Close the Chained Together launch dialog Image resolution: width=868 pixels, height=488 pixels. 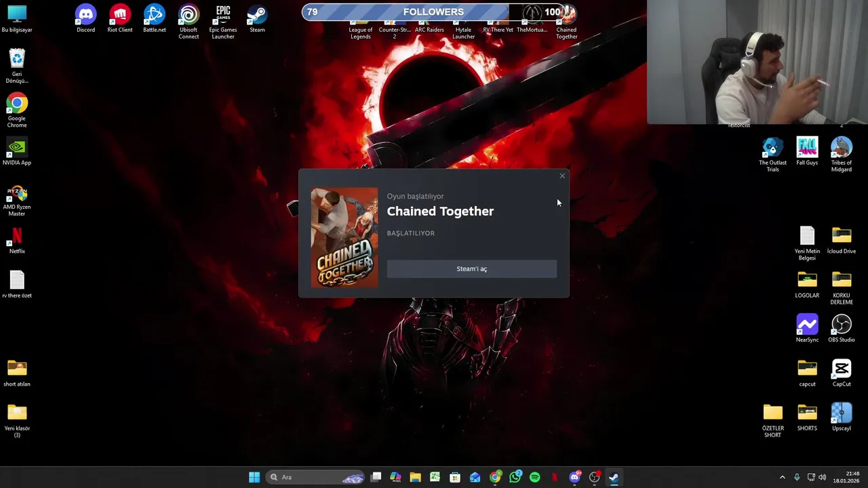[x=562, y=176]
